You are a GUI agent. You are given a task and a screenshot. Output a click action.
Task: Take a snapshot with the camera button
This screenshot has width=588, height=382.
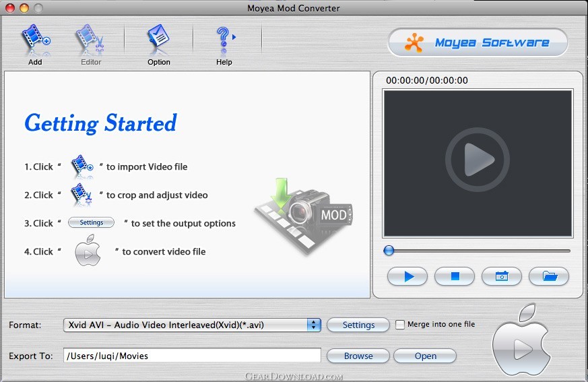point(502,276)
